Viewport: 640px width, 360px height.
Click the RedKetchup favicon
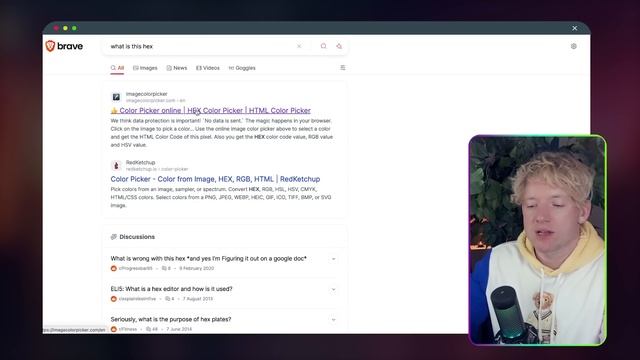(x=116, y=165)
